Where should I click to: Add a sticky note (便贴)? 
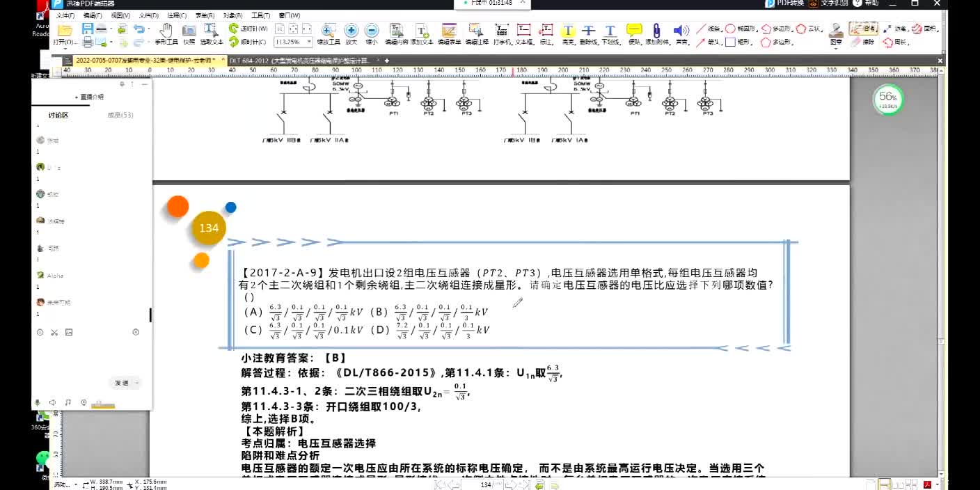click(x=633, y=33)
